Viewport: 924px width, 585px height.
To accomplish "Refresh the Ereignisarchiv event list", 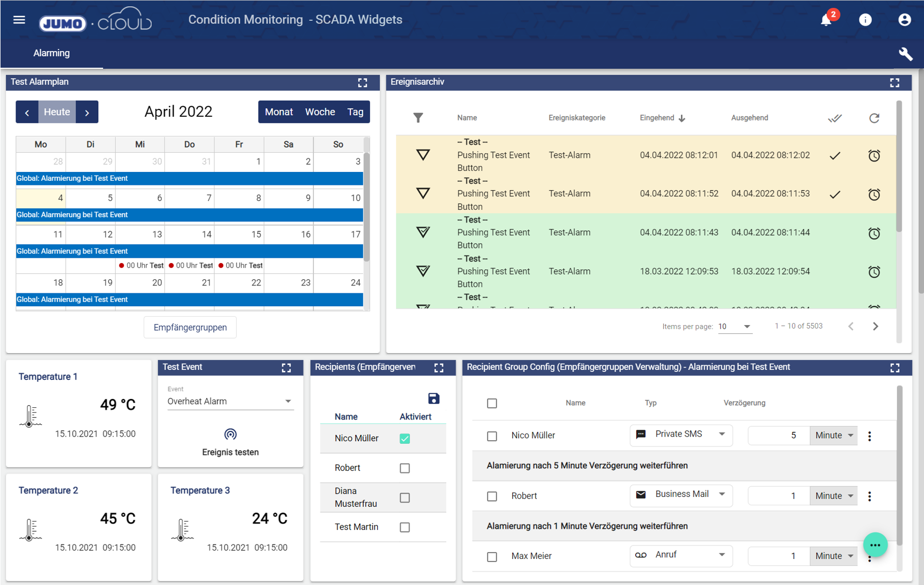I will (874, 118).
